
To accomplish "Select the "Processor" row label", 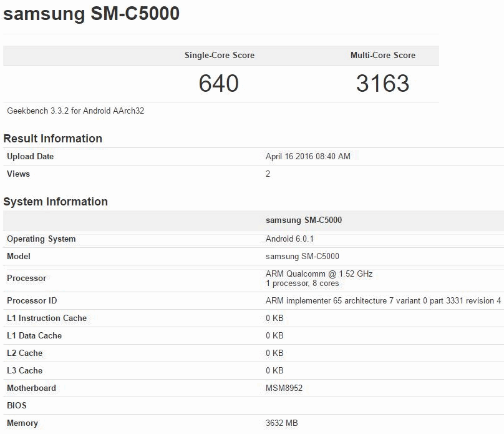I will click(27, 279).
